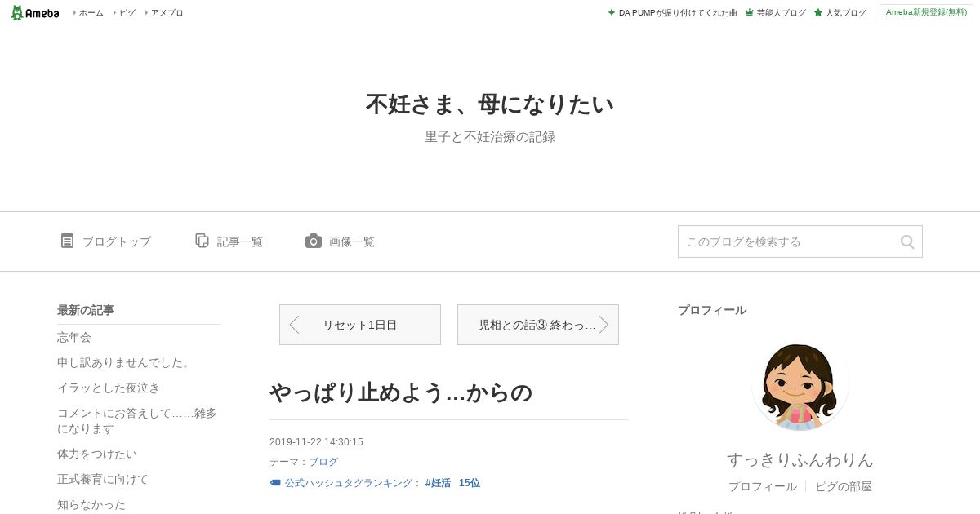This screenshot has height=514, width=980.
Task: Open profile name すっきりふんわりん
Action: [800, 459]
